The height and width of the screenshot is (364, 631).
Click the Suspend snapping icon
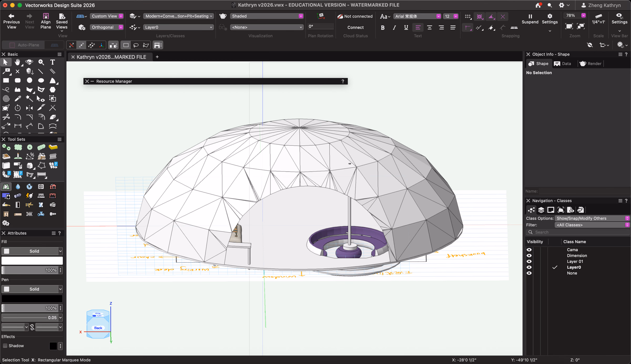pos(530,19)
